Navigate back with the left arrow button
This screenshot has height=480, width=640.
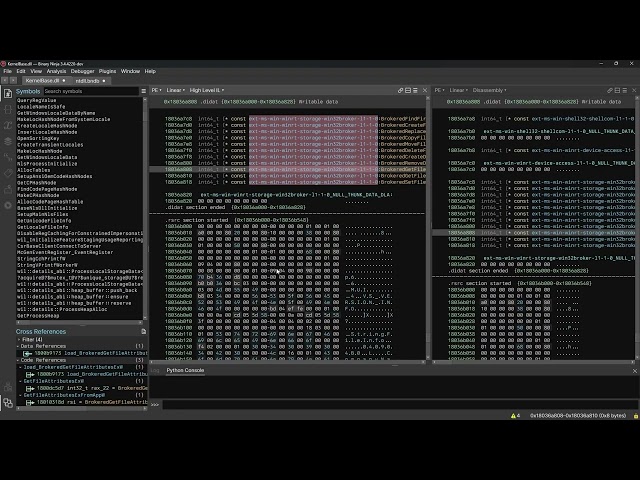[5, 81]
